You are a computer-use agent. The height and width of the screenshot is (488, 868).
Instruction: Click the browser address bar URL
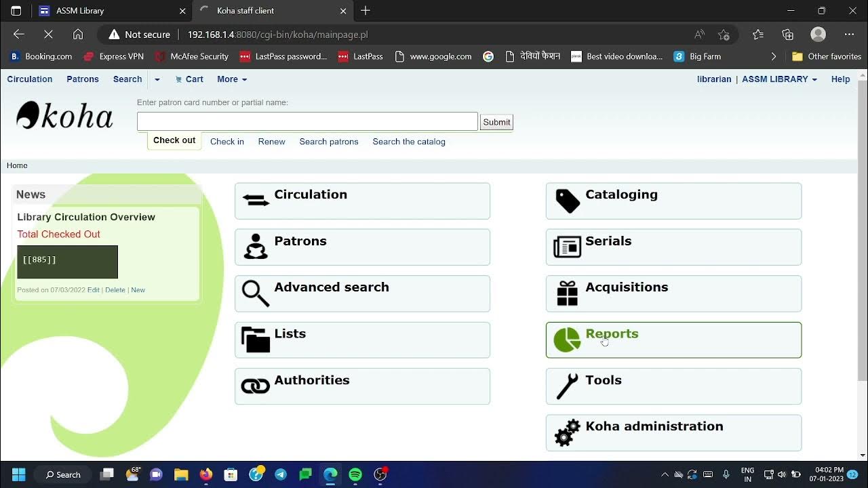pyautogui.click(x=277, y=35)
